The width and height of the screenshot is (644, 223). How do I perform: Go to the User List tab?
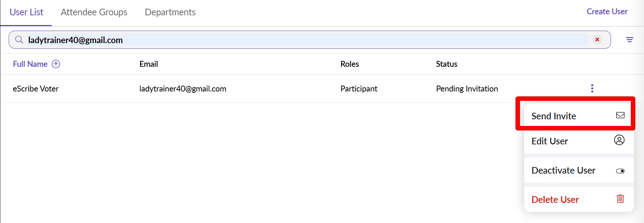(x=26, y=12)
